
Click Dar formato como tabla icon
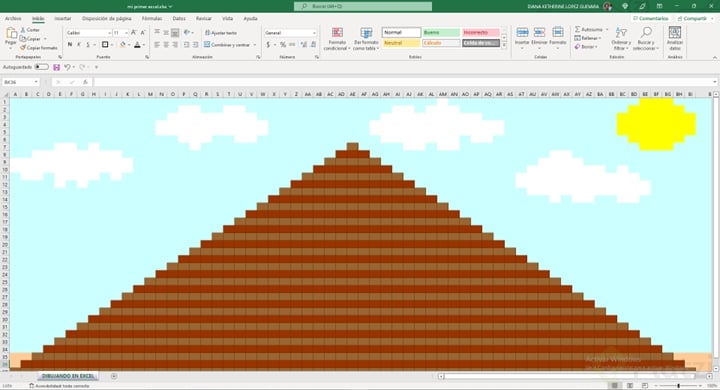click(x=366, y=33)
